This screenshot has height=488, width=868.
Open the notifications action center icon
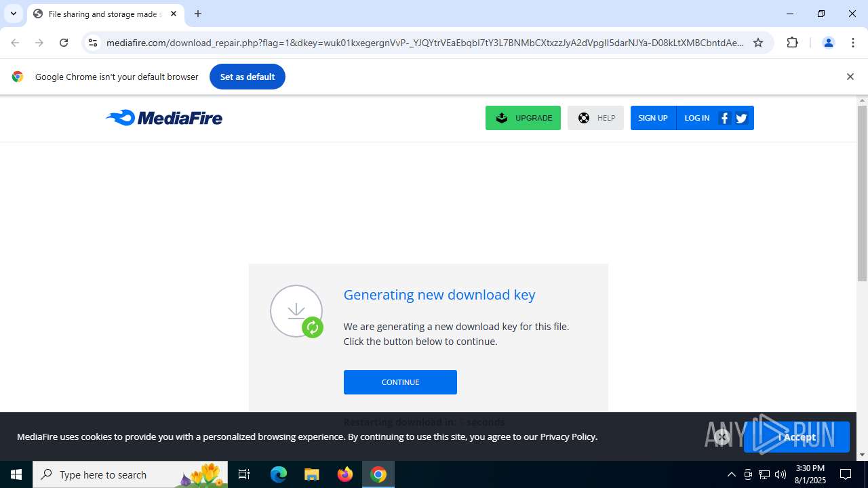pyautogui.click(x=846, y=474)
